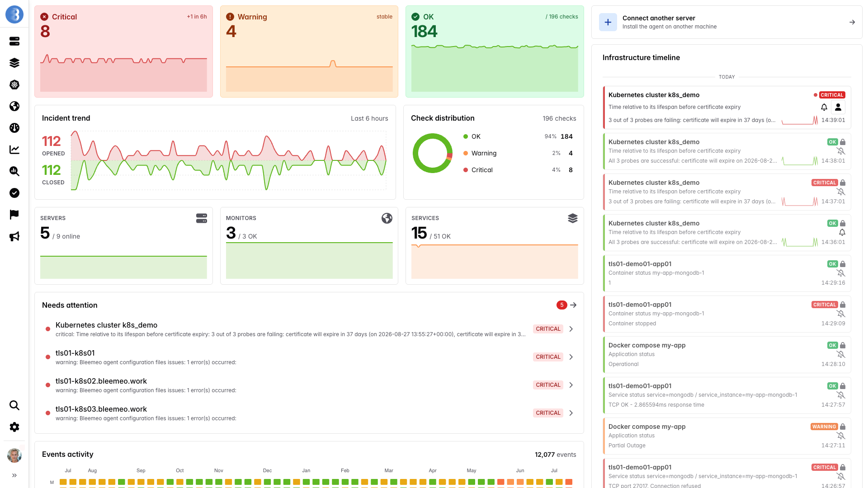Click the check distribution donut chart
This screenshot has height=488, width=868.
click(433, 153)
